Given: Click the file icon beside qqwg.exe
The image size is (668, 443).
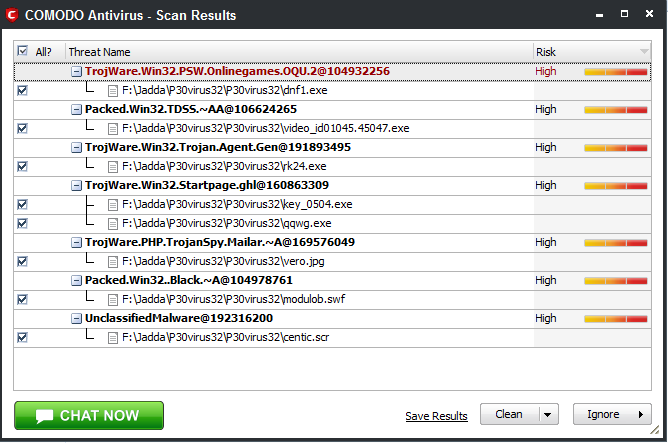Looking at the screenshot, I should pos(112,224).
